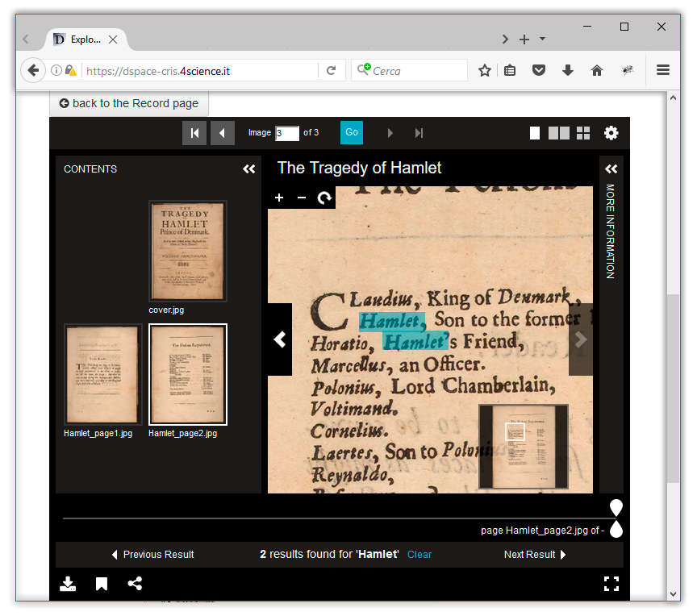Zoom in on the page image
697x616 pixels.
pos(279,198)
